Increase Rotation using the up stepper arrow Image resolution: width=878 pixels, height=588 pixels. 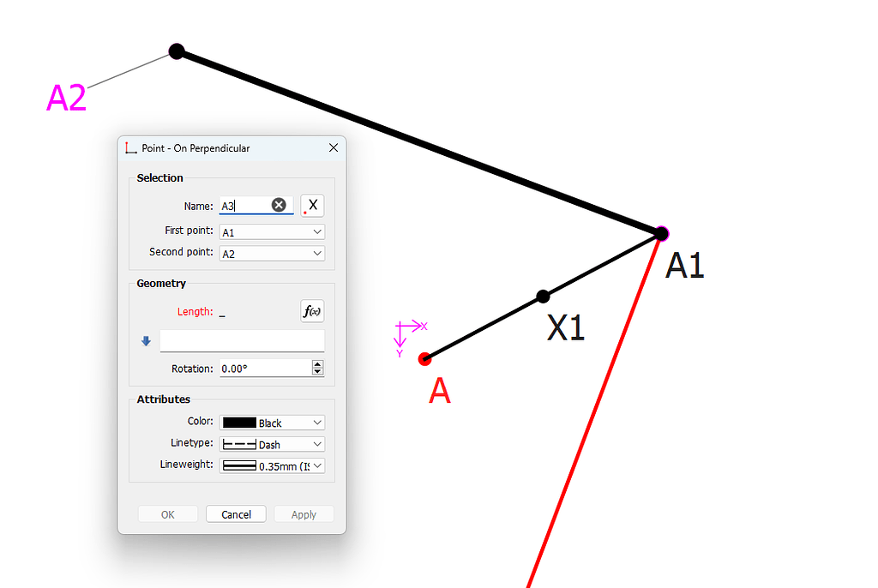pyautogui.click(x=318, y=364)
